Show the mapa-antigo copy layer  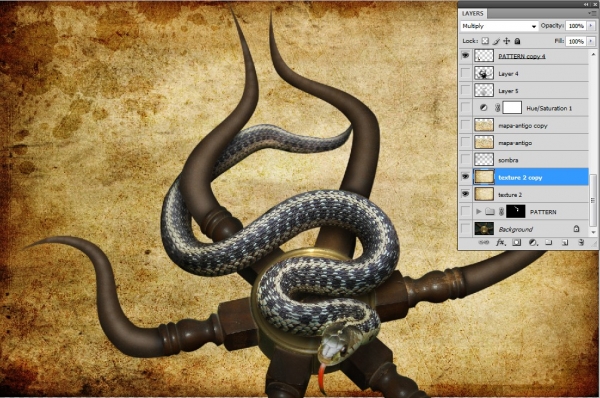tap(465, 125)
